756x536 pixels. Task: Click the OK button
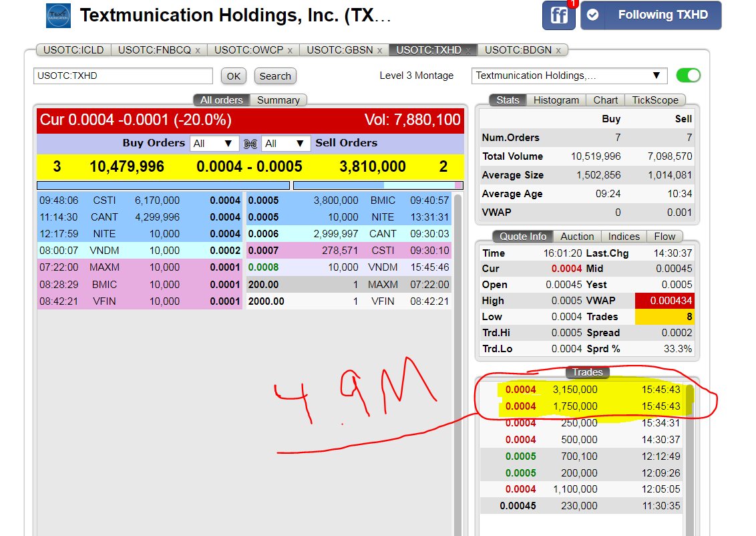(x=233, y=76)
